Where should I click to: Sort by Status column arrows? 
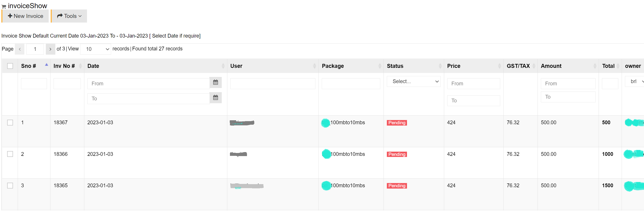[x=440, y=66]
